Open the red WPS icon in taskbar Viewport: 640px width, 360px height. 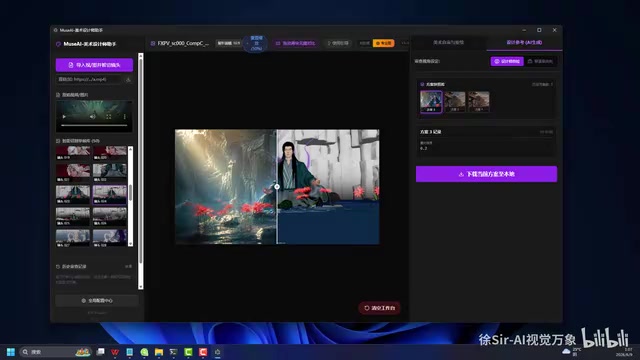point(115,352)
